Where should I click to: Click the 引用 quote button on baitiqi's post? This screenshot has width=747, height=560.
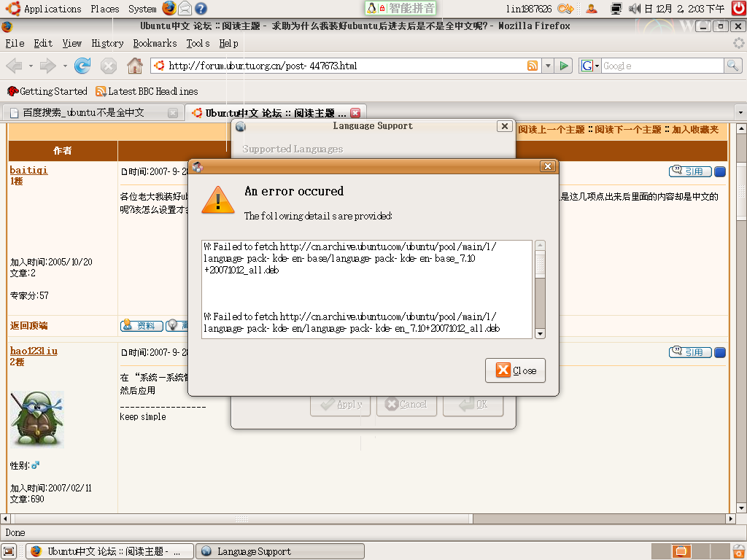pyautogui.click(x=690, y=171)
